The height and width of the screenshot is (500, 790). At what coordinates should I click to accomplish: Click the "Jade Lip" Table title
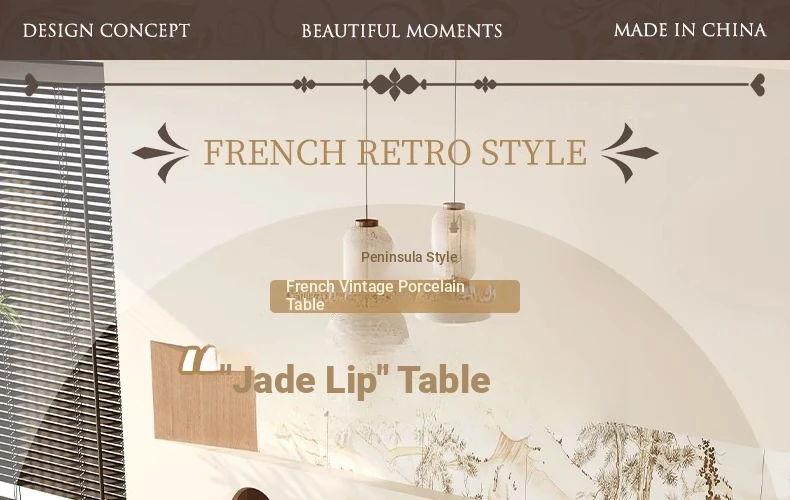[x=355, y=381]
